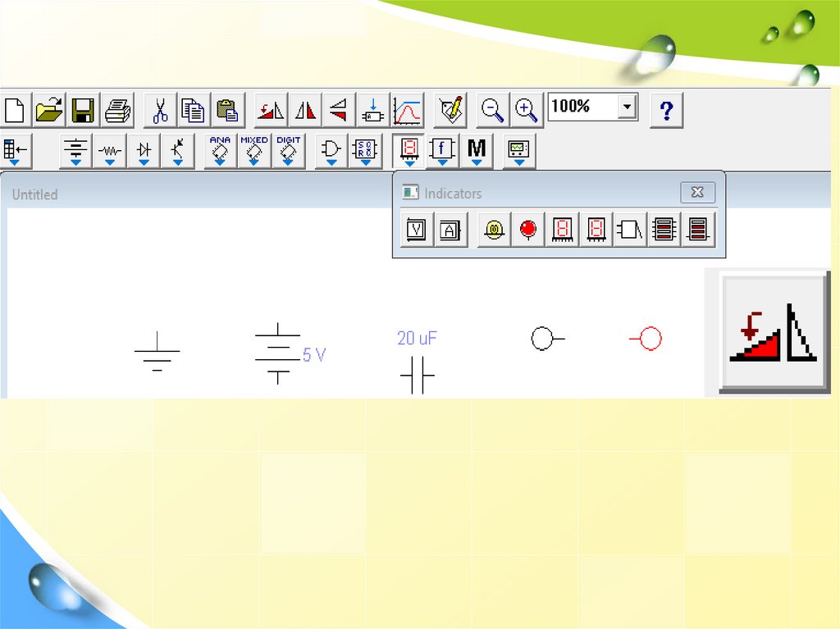Screen dimensions: 840x629
Task: Zoom out of the circuit
Action: click(x=492, y=111)
